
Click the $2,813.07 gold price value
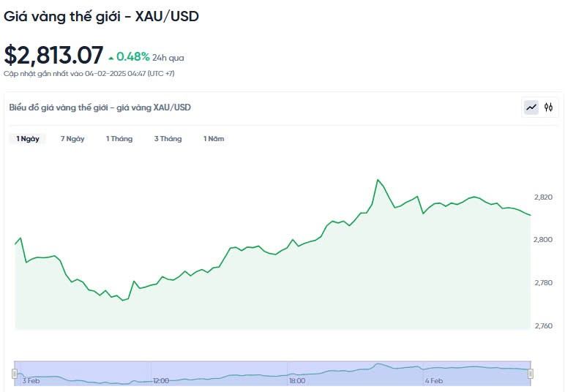(x=53, y=56)
